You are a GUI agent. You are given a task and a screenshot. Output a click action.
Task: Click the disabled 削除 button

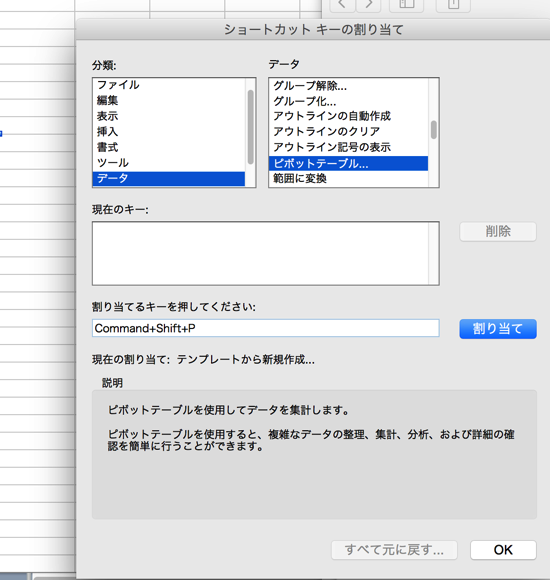pos(498,232)
